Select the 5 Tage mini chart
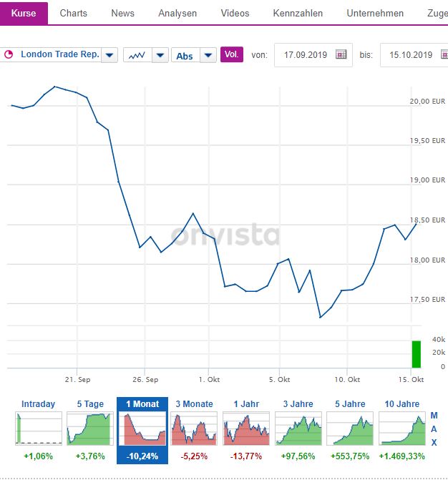Screen dimensions: 448x480 click(x=90, y=428)
